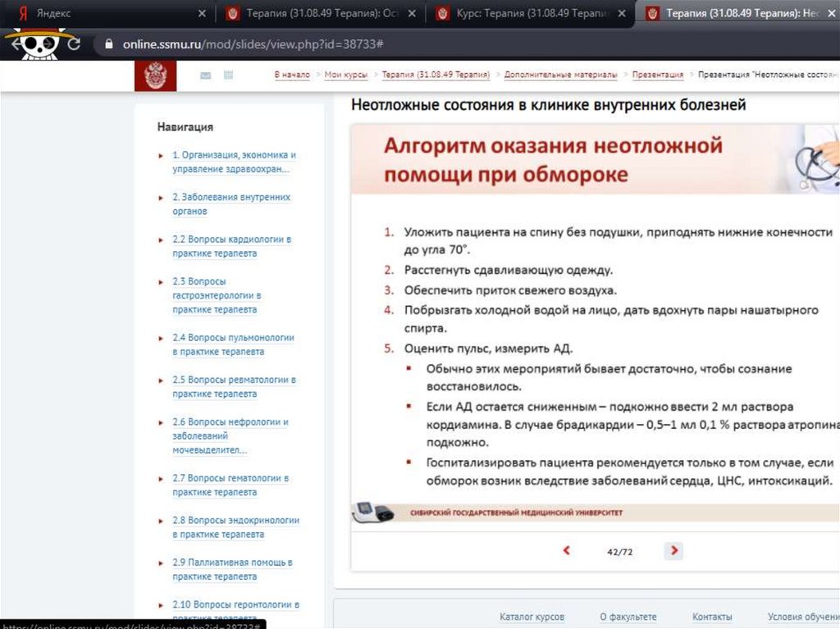Open 'Терапия (31.08.49 Терапия)' breadcrumb link

pyautogui.click(x=436, y=75)
